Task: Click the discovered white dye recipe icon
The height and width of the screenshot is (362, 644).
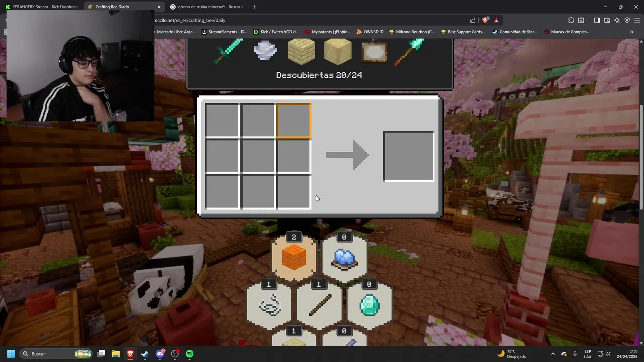Action: [x=265, y=52]
